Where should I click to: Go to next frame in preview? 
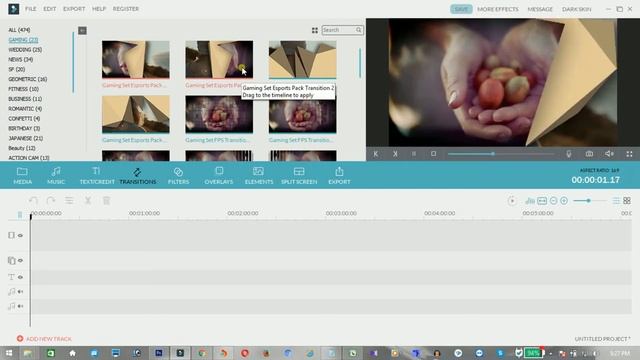395,154
